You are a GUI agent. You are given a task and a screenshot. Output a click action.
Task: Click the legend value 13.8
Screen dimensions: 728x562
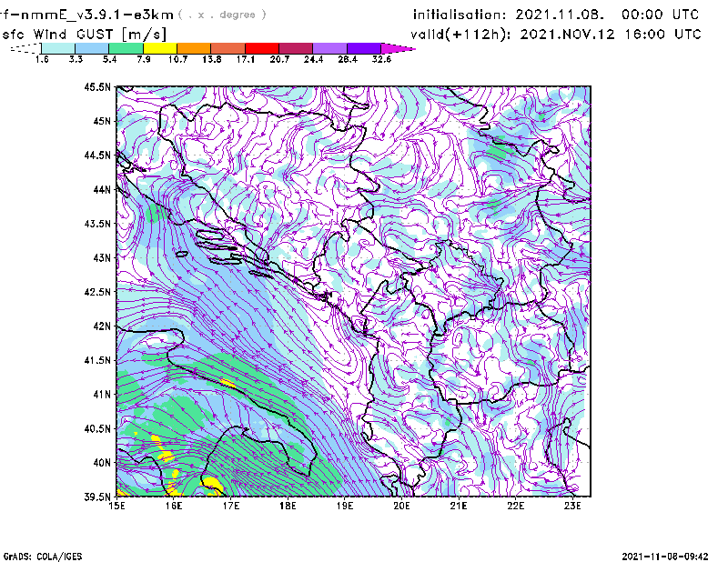212,59
